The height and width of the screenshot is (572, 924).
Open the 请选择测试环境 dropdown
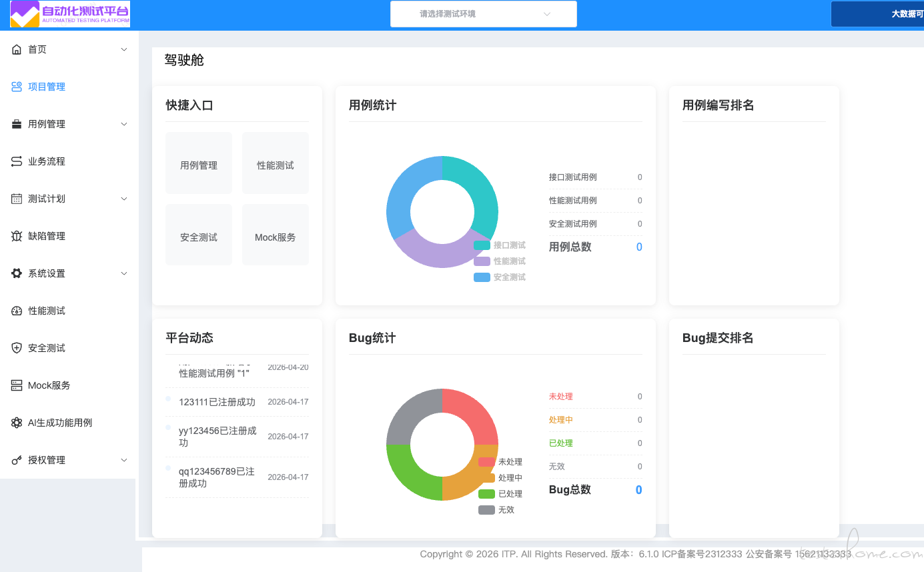click(483, 14)
